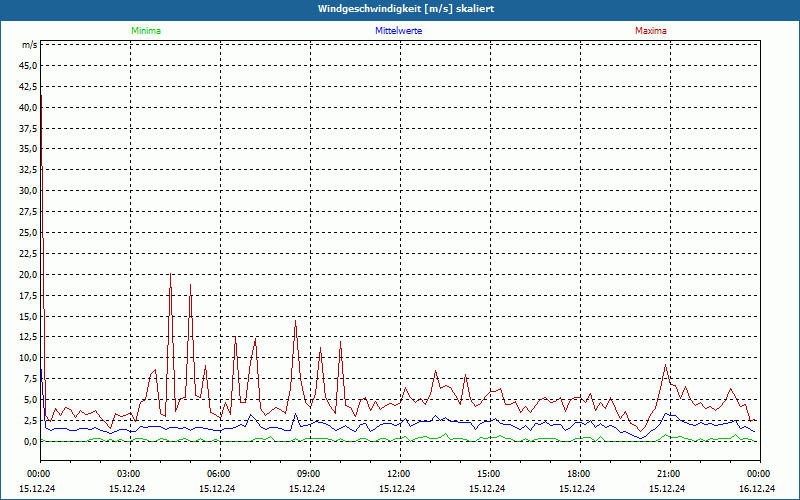The image size is (800, 500).
Task: Click the '35,0' y-axis value
Action: pos(28,149)
